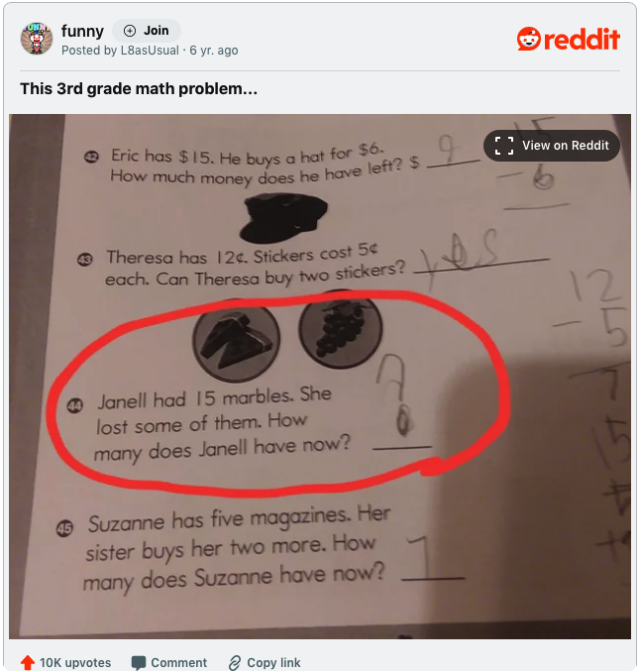This screenshot has width=640, height=672.
Task: Click the comment bubble icon
Action: coord(139,662)
